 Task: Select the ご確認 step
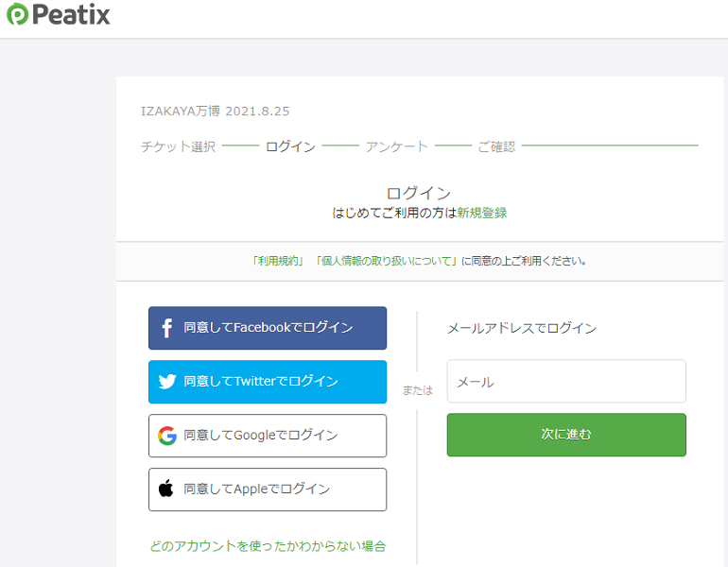496,146
